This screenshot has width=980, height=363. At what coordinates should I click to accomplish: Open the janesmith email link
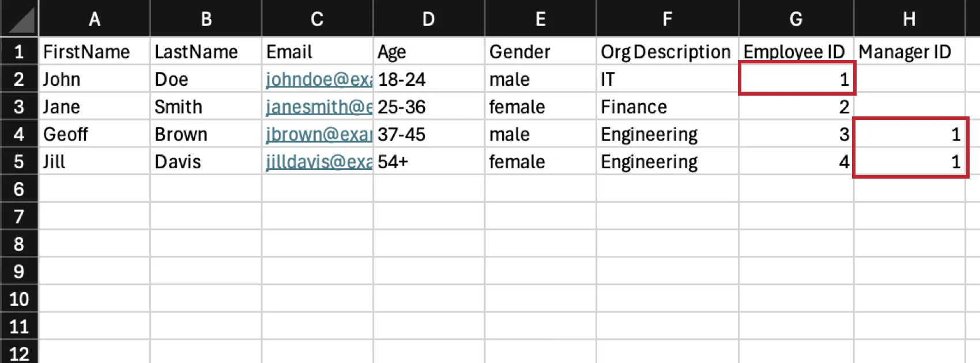(319, 107)
